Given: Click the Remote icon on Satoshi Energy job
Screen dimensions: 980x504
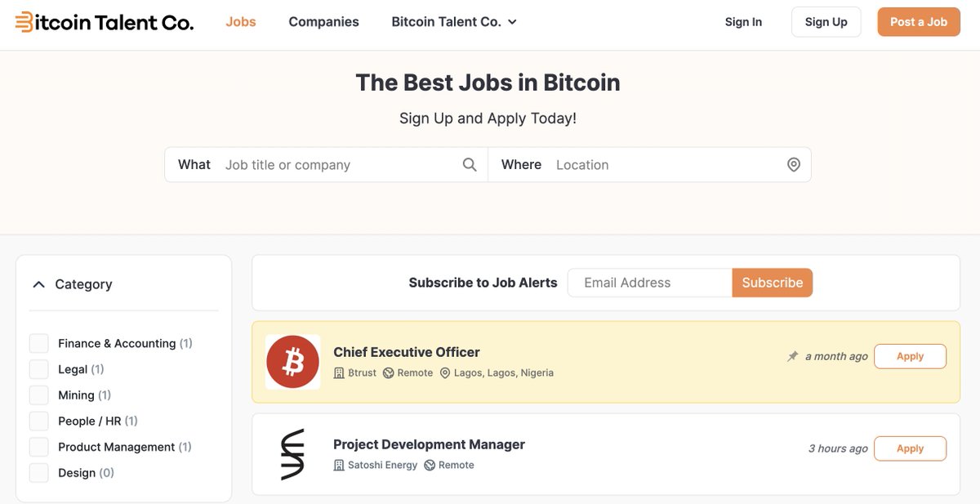Looking at the screenshot, I should point(430,465).
